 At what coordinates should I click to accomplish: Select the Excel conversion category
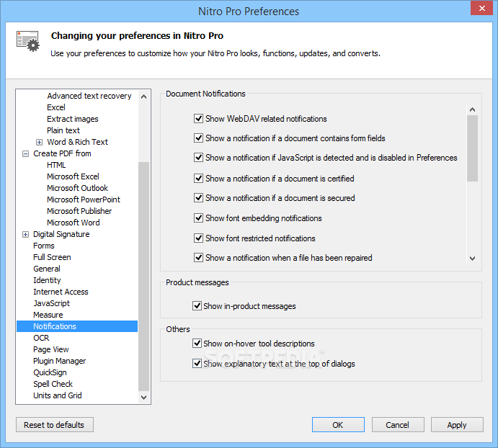56,107
